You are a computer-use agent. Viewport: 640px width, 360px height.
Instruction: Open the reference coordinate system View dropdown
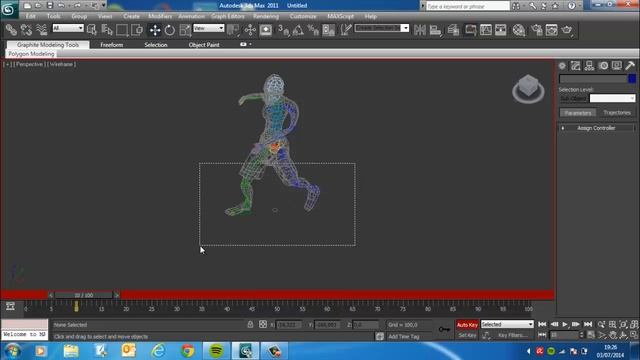point(209,28)
